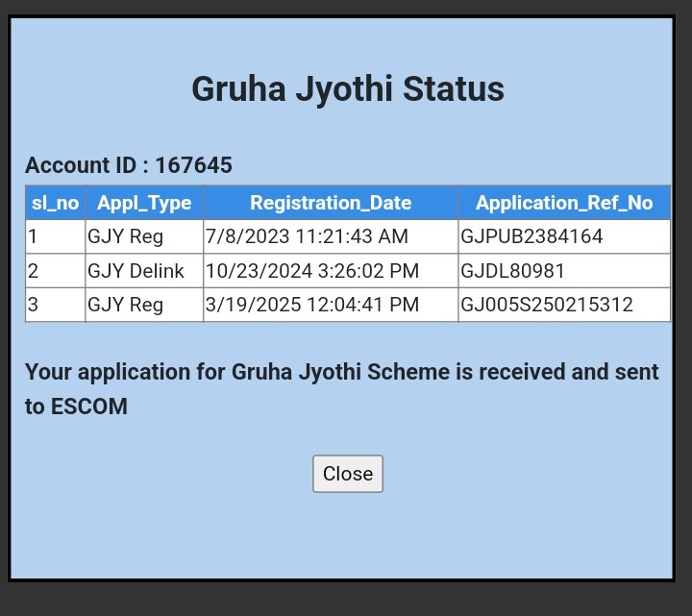The width and height of the screenshot is (692, 616).
Task: Click the Close button
Action: click(x=348, y=474)
